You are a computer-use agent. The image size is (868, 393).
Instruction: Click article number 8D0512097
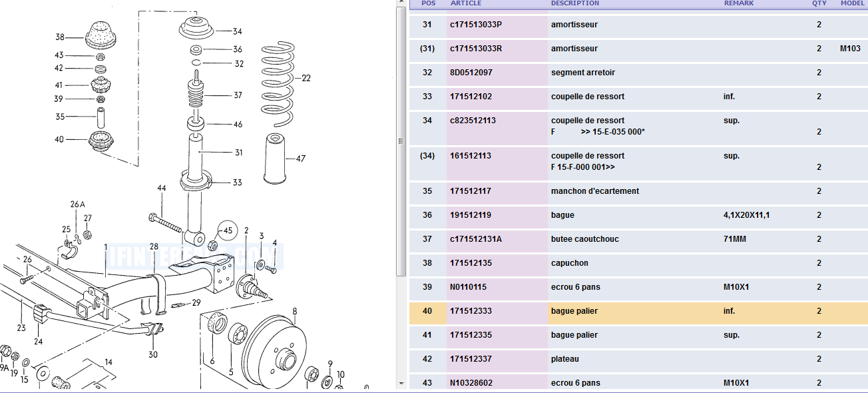click(x=471, y=73)
